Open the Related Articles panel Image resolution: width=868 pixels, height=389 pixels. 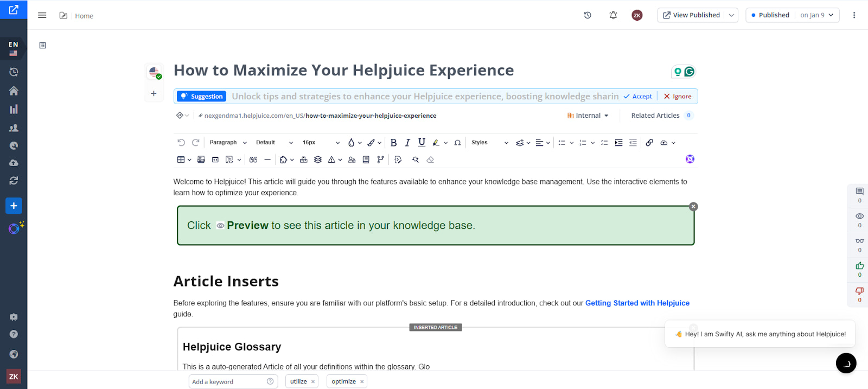[662, 116]
